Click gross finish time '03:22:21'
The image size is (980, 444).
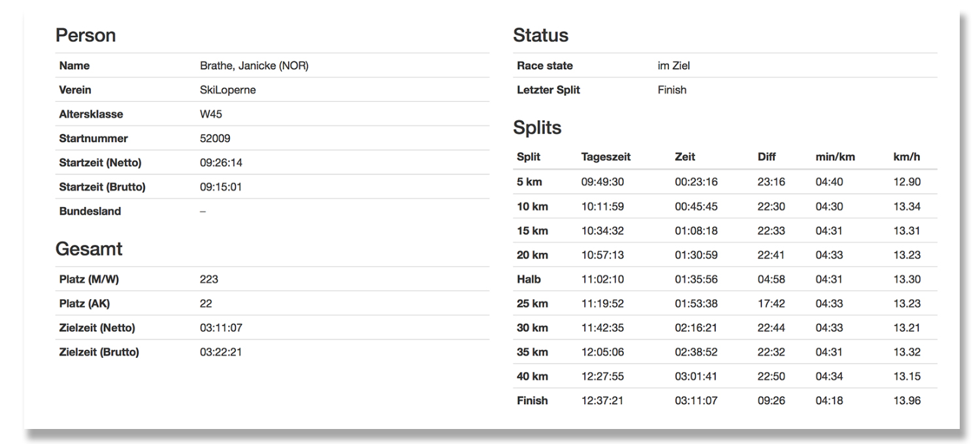pos(221,352)
